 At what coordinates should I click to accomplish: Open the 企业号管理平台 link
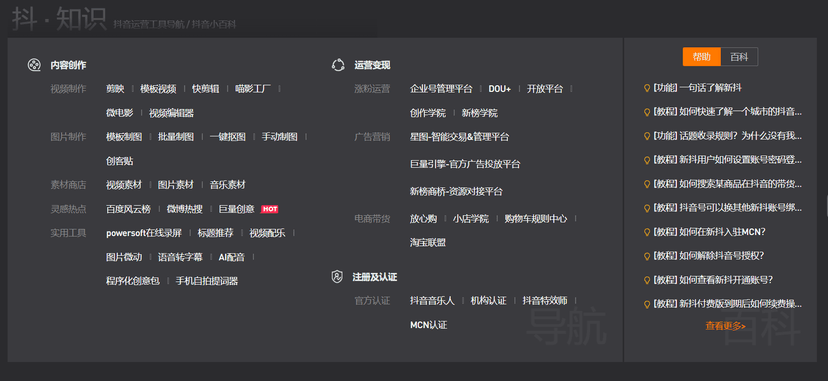coord(441,89)
